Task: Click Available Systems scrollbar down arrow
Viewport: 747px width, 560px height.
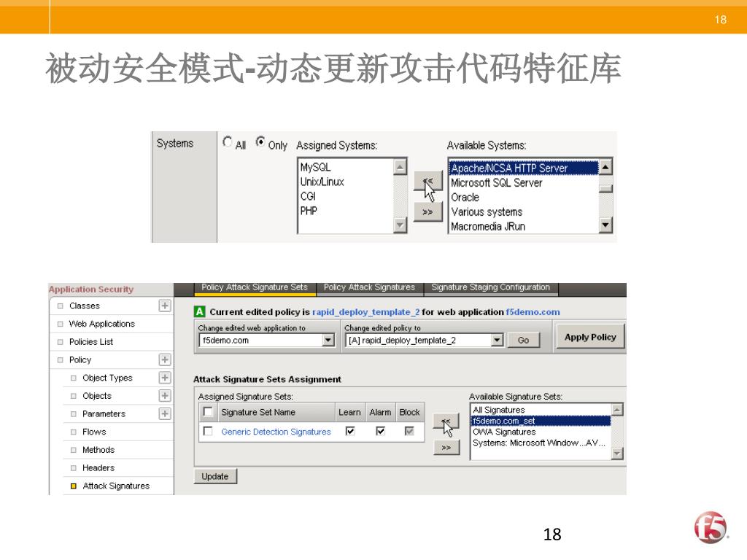Action: (x=605, y=225)
